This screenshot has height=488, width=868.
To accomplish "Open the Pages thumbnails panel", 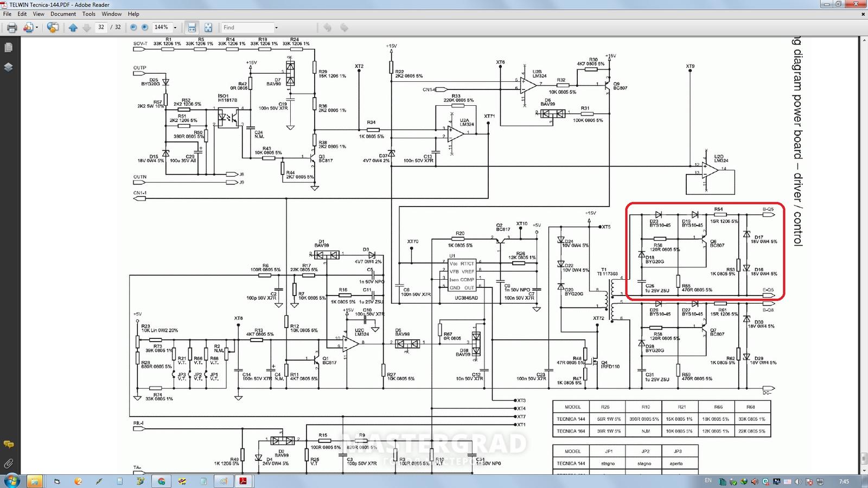I will (8, 48).
